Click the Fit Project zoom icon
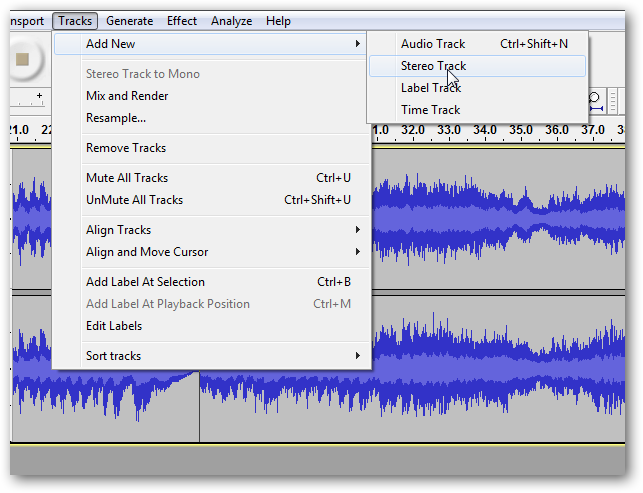This screenshot has height=493, width=643. tap(595, 102)
